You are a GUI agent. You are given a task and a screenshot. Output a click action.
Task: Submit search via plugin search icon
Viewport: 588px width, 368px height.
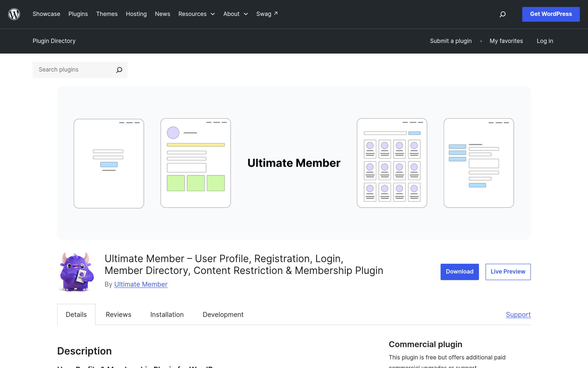coord(119,70)
